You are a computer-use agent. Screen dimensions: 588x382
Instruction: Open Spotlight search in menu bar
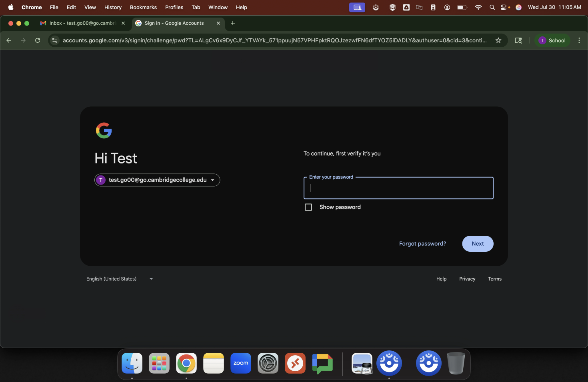[492, 7]
